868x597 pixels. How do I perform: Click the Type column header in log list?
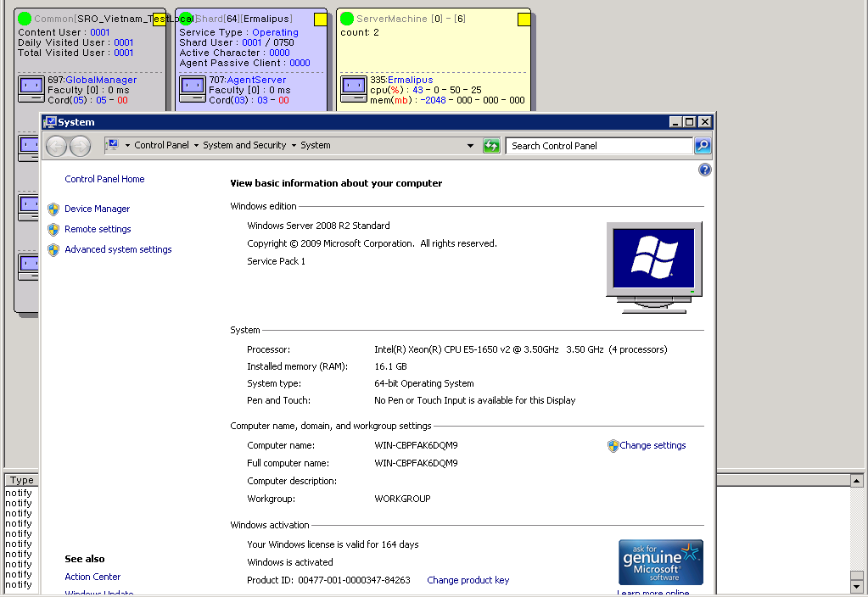(21, 480)
